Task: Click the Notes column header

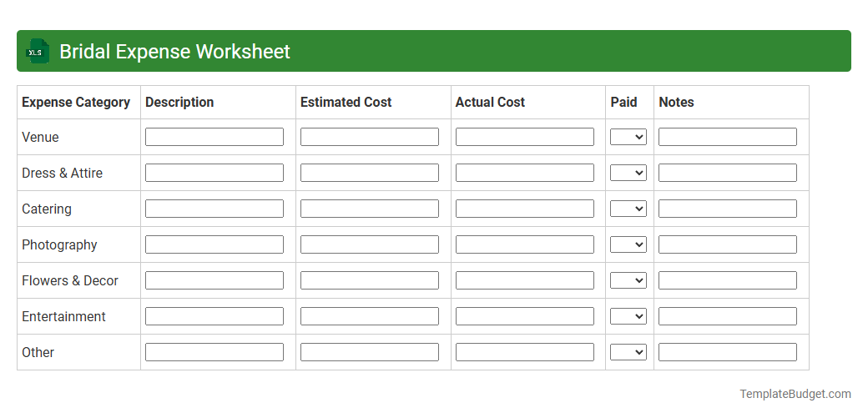Action: tap(676, 103)
